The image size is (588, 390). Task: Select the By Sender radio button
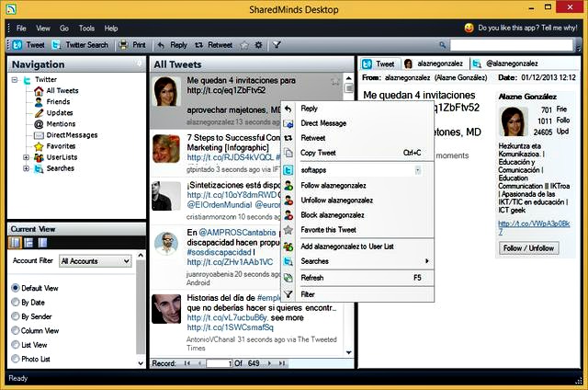tap(16, 316)
